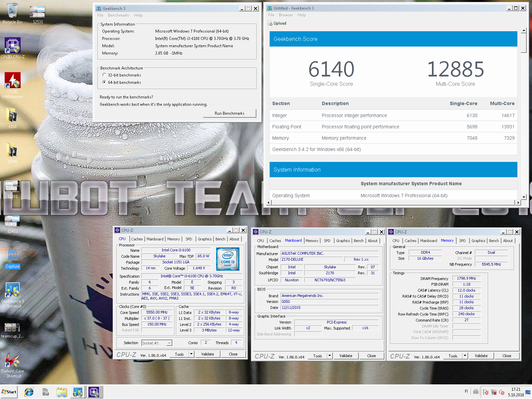Click Run Benchmarks button
This screenshot has height=399, width=532.
tap(229, 113)
